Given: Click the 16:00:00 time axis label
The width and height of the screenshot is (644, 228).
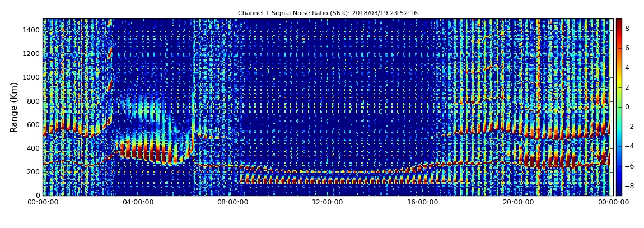Looking at the screenshot, I should pyautogui.click(x=423, y=202).
